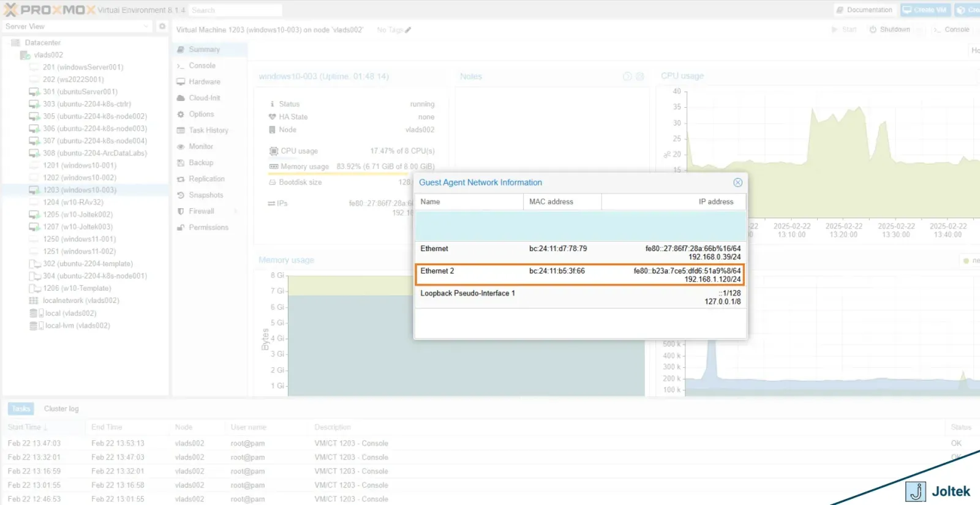This screenshot has height=505, width=980.
Task: Sort by the IP address column
Action: [x=674, y=201]
